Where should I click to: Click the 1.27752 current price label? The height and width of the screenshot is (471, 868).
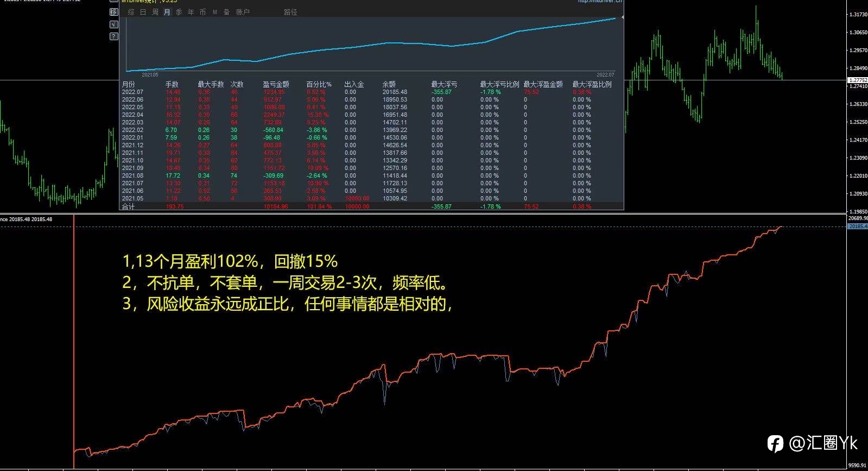(858, 80)
